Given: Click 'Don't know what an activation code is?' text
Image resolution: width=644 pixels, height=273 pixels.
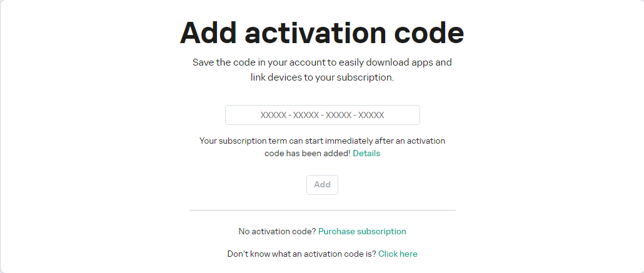Looking at the screenshot, I should 301,254.
